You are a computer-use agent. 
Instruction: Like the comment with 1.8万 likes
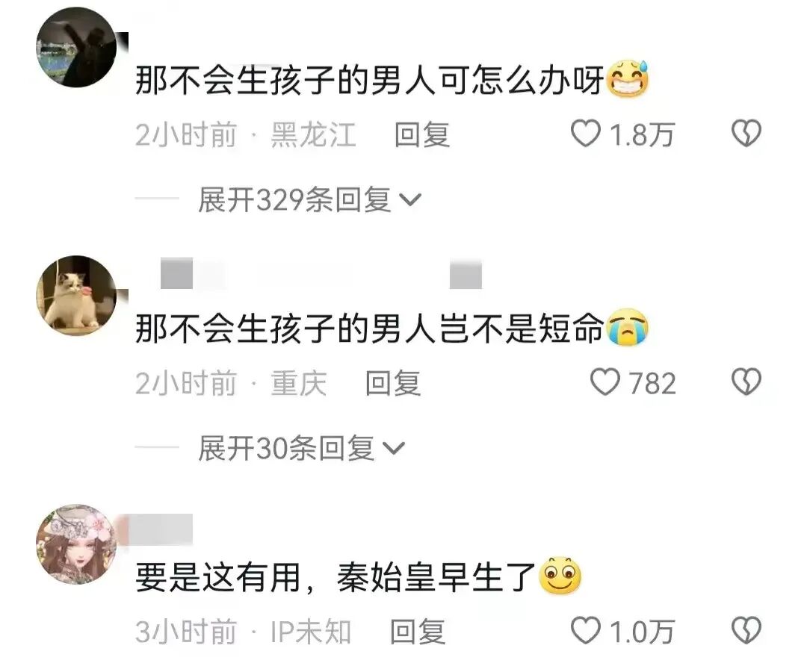(586, 134)
